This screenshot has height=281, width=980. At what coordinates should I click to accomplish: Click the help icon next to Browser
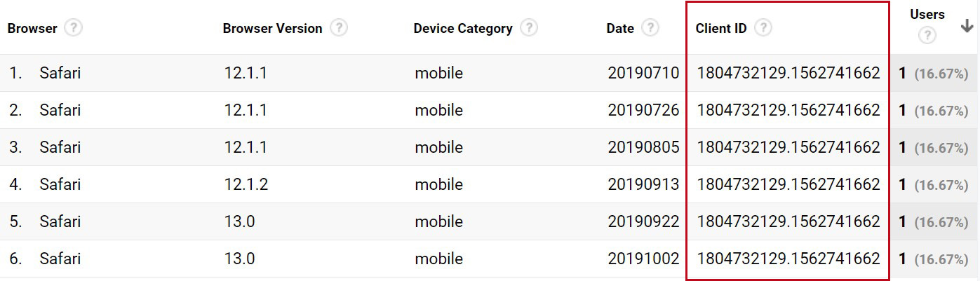click(73, 28)
